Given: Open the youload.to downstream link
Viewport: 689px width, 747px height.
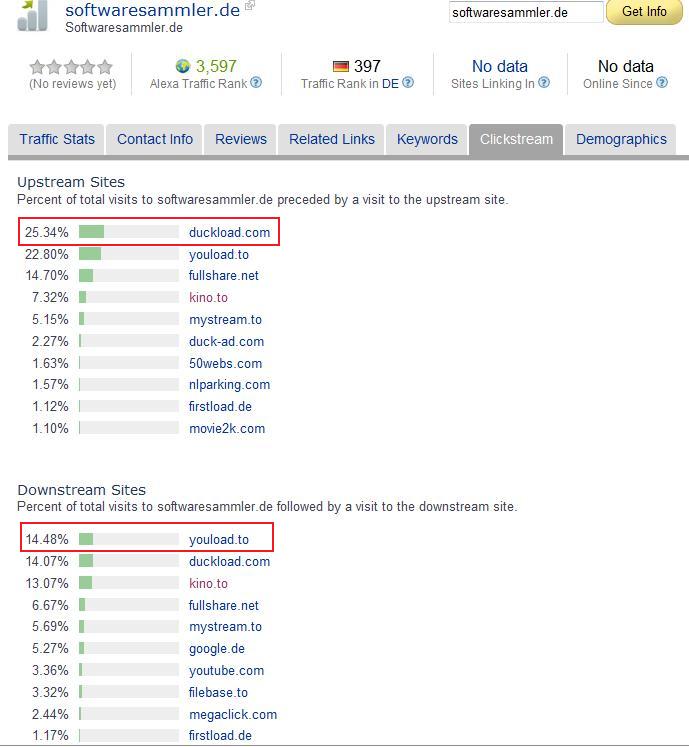Looking at the screenshot, I should pos(218,540).
